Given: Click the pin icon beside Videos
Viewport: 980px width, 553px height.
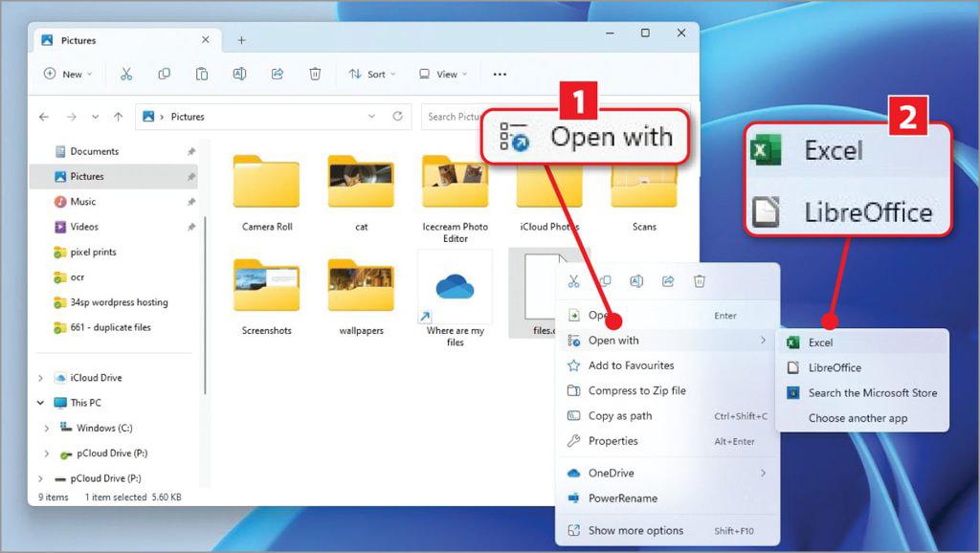Looking at the screenshot, I should [191, 227].
